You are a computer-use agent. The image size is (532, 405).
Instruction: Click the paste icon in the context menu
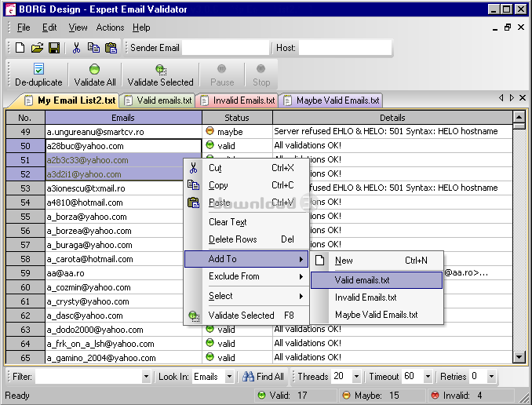tap(193, 202)
